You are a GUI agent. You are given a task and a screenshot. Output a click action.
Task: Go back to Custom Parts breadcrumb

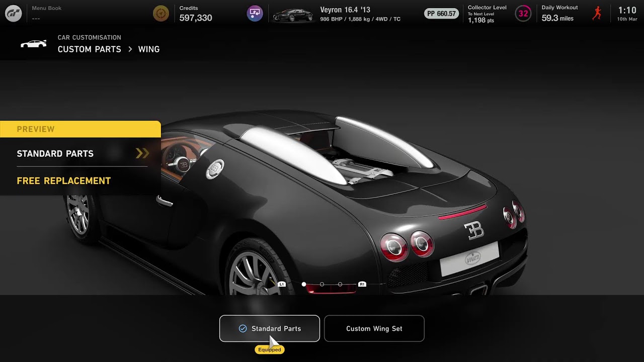coord(89,49)
